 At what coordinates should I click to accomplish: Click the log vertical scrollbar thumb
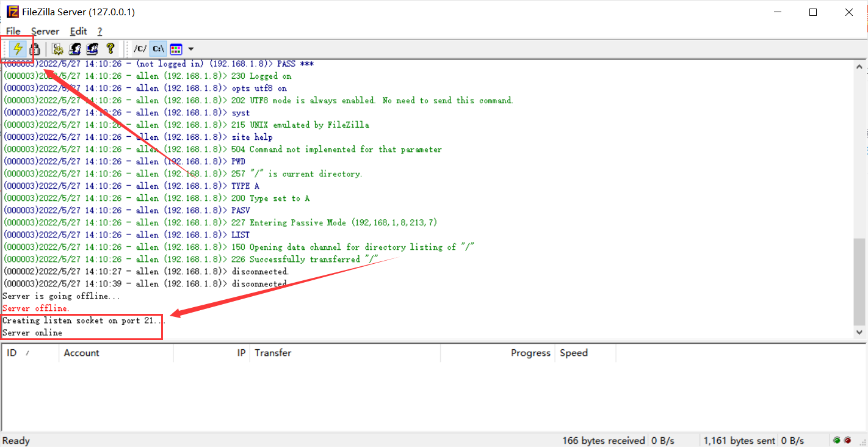point(859,282)
